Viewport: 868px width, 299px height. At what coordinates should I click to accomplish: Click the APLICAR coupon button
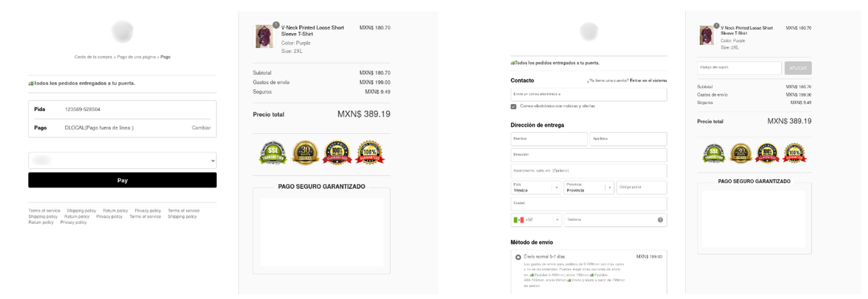797,68
